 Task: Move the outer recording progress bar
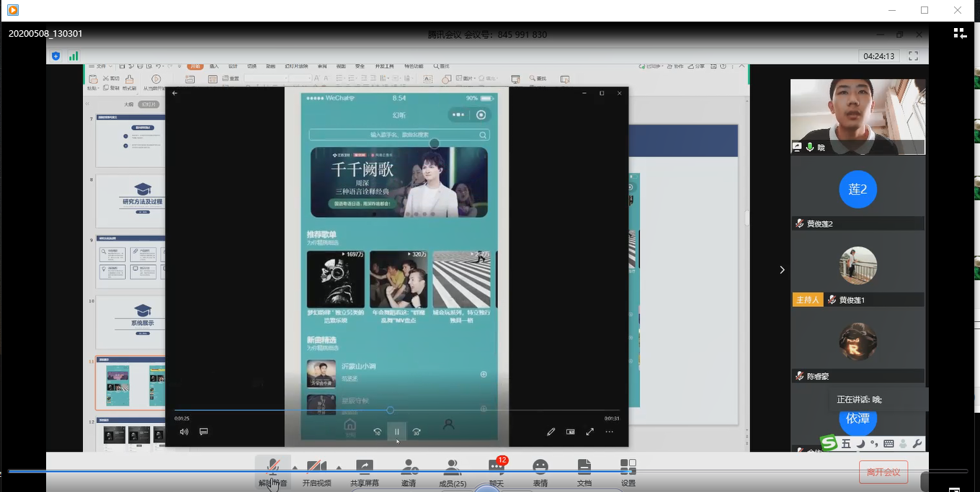coord(489,471)
